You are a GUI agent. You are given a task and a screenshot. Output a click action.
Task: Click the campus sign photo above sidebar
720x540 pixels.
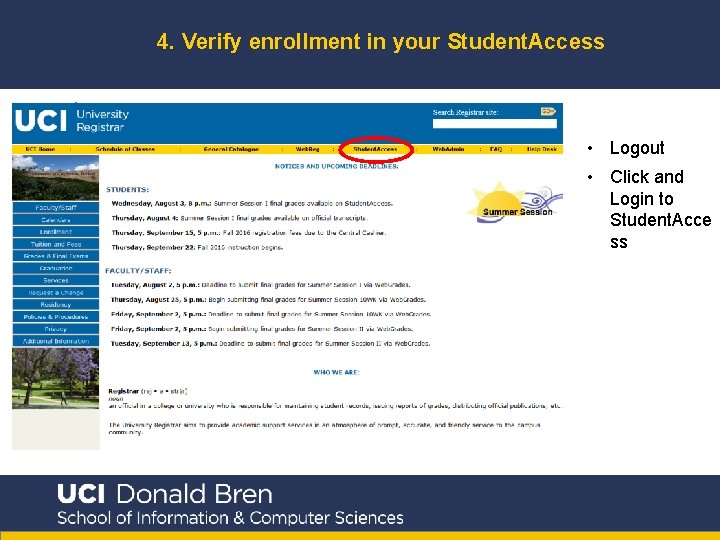pyautogui.click(x=56, y=178)
